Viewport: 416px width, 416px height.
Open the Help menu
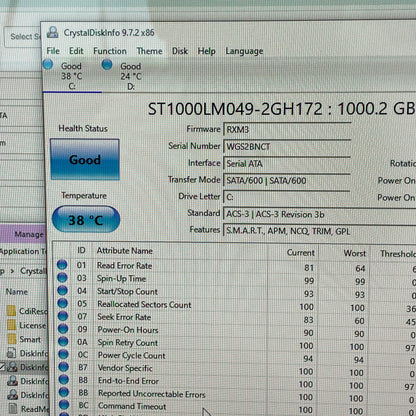point(206,51)
